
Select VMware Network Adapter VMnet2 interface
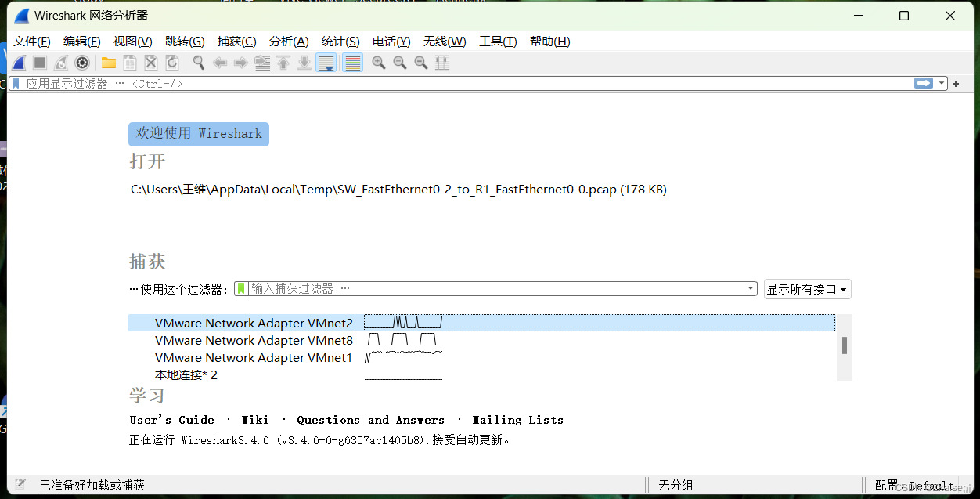481,323
